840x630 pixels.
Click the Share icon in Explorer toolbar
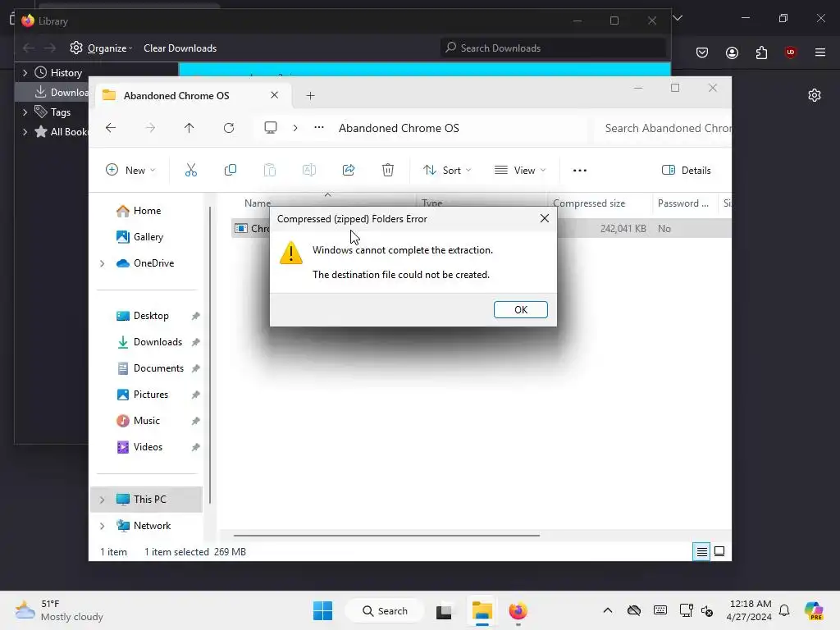[x=348, y=171]
